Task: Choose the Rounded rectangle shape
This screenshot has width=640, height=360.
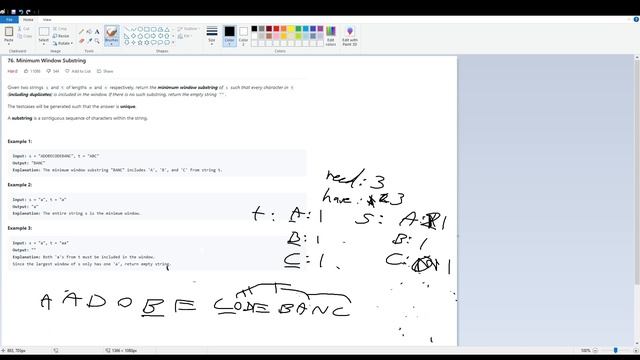Action: tap(153, 29)
